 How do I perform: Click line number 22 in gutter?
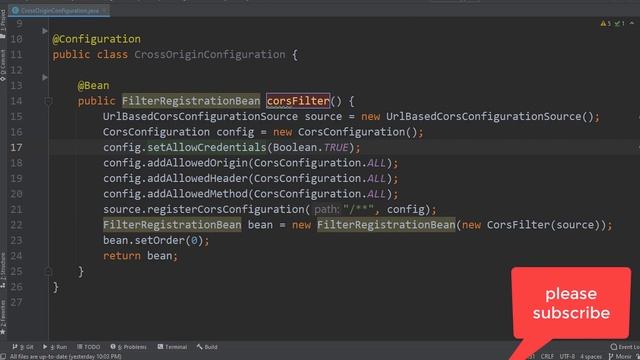(x=16, y=225)
